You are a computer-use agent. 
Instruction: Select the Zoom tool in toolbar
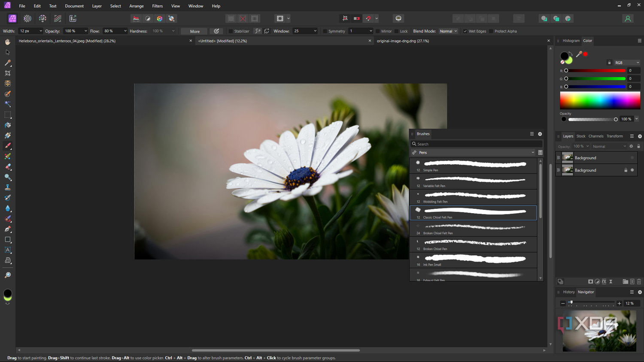pyautogui.click(x=8, y=275)
